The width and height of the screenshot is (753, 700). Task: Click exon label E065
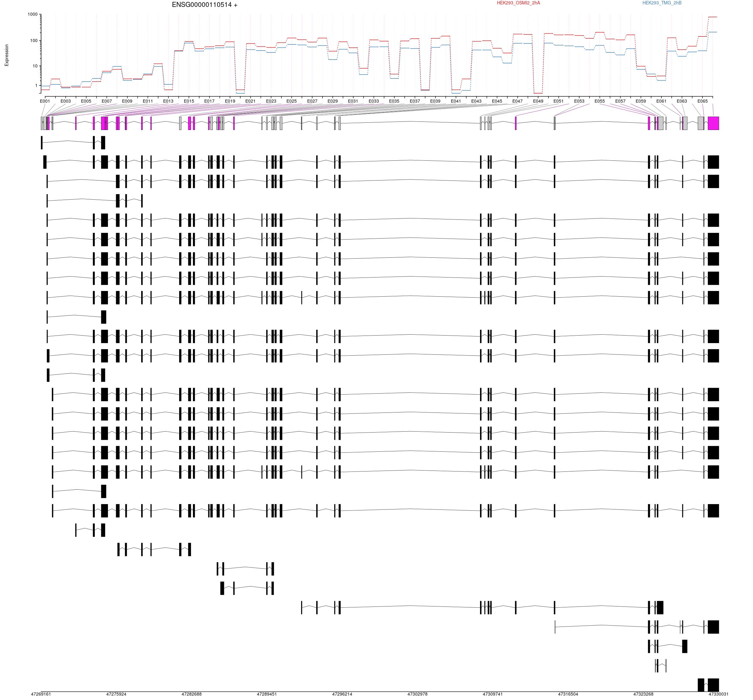pos(702,101)
